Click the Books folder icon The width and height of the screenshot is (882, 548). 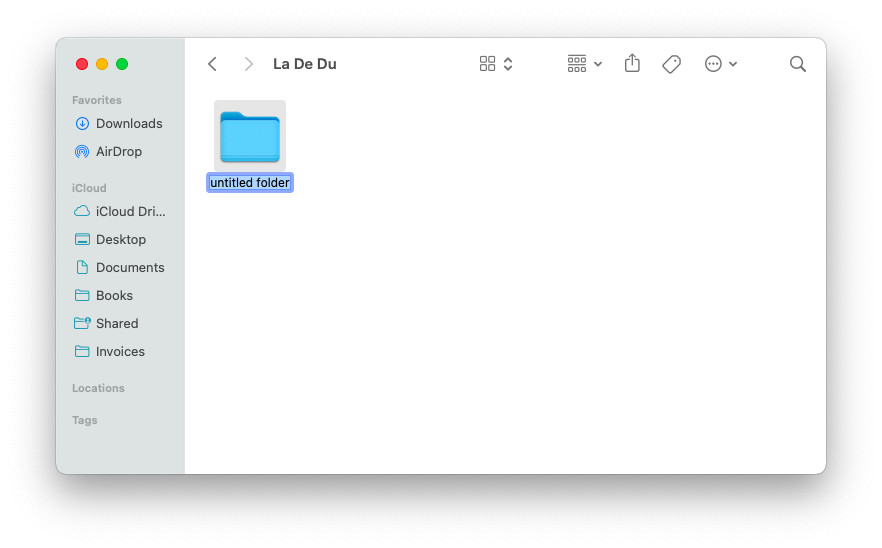tap(82, 295)
